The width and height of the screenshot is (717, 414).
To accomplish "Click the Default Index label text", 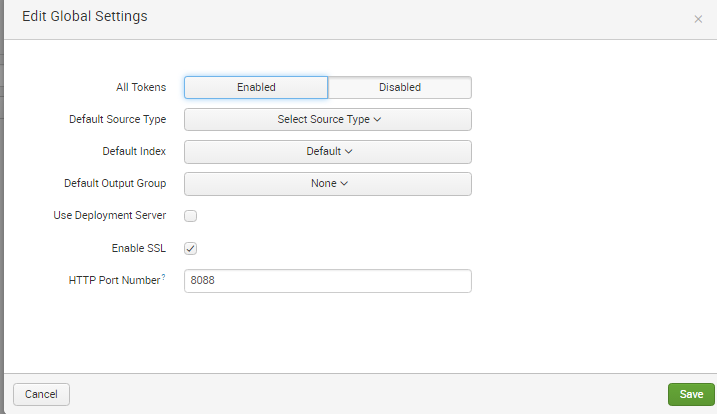I will [134, 152].
